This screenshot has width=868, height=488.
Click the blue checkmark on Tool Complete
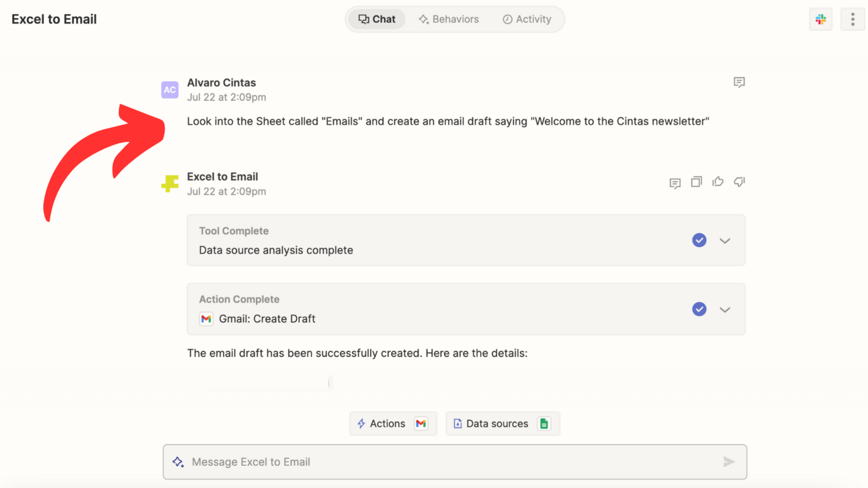(699, 240)
